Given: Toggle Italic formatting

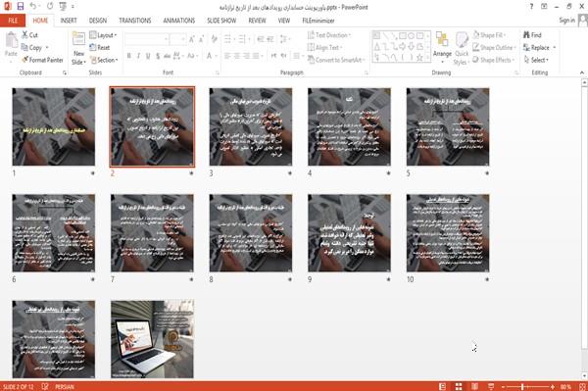Looking at the screenshot, I should click(138, 56).
